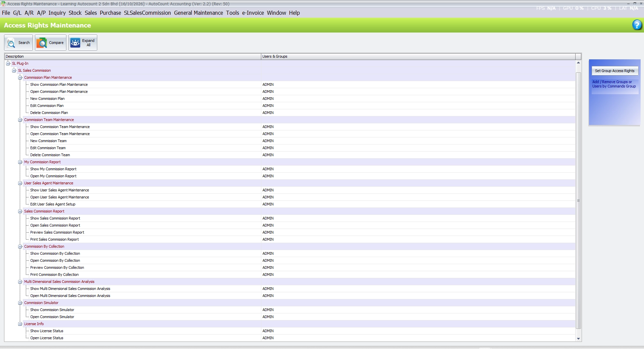The height and width of the screenshot is (362, 644).
Task: Open the SLSalesCommission menu
Action: [x=147, y=13]
